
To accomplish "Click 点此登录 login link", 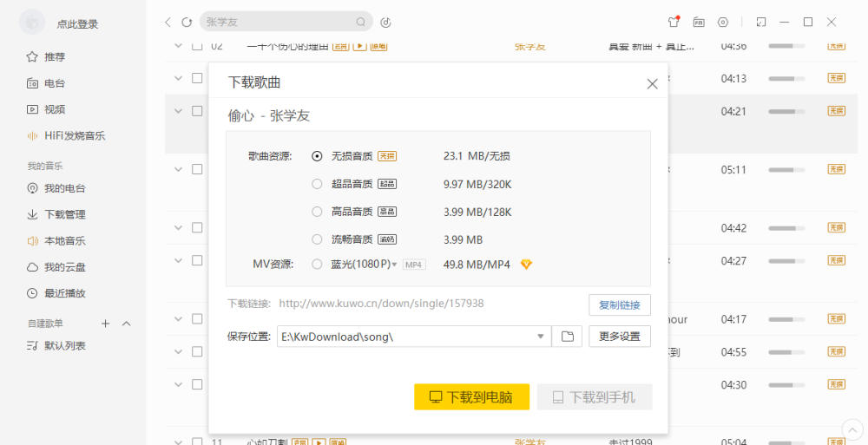I will point(77,23).
